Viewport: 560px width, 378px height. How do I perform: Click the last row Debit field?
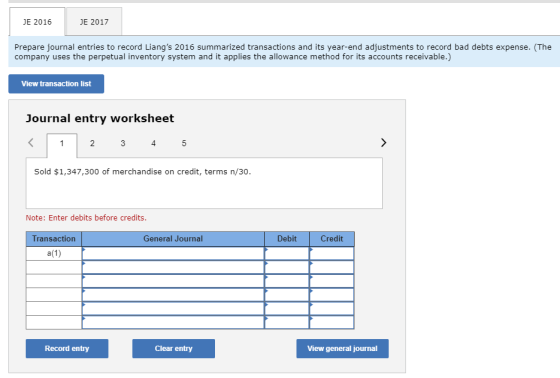(287, 322)
